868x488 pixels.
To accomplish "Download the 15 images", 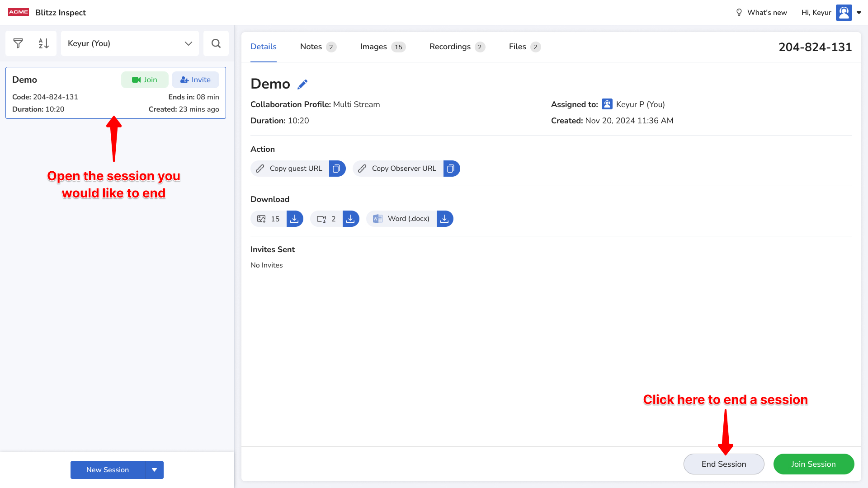I will [x=295, y=219].
